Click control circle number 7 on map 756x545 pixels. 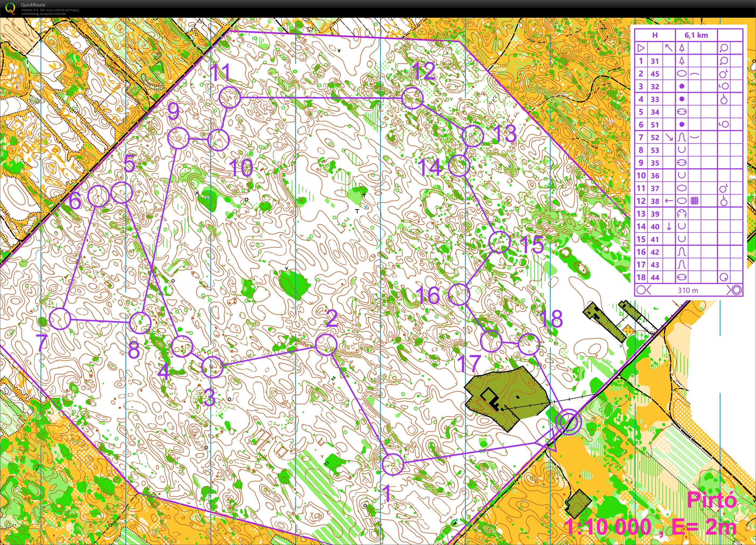(x=60, y=319)
